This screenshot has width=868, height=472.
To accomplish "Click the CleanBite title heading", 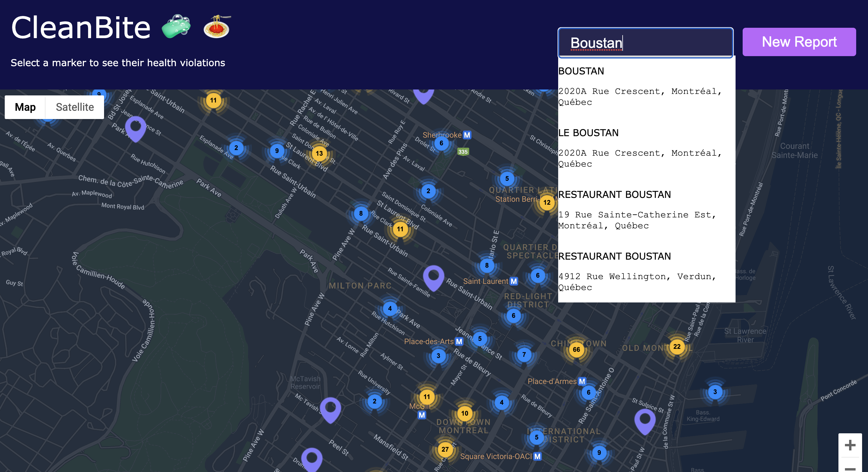I will click(x=81, y=27).
